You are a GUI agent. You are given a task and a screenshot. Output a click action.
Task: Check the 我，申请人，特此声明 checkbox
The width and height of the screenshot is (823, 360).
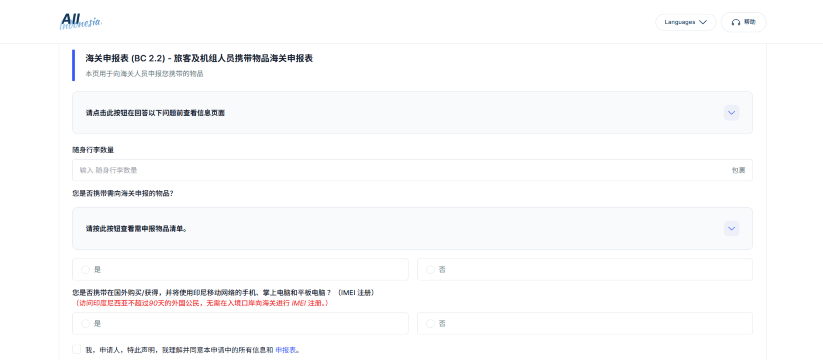tap(77, 350)
